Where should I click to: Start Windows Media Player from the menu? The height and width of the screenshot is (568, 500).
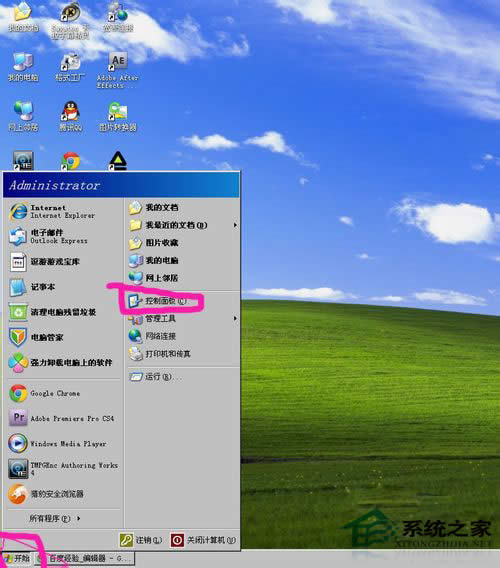(x=63, y=443)
